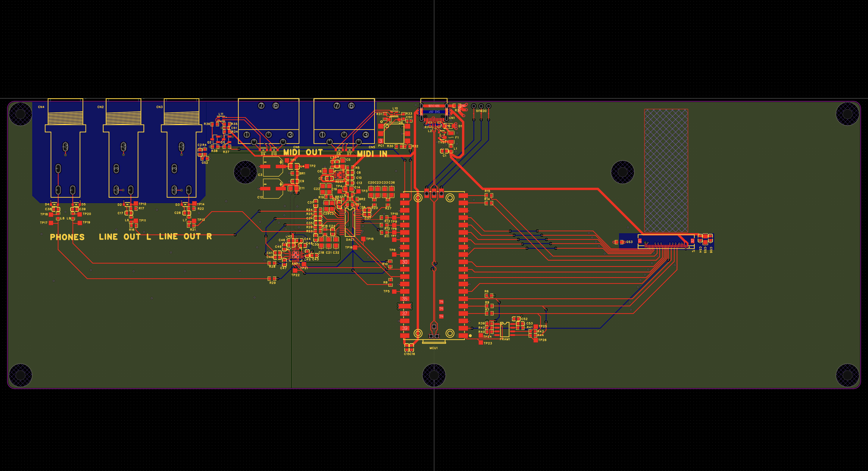The image size is (868, 471).
Task: Select the FRAM1 IC footprint
Action: click(504, 329)
